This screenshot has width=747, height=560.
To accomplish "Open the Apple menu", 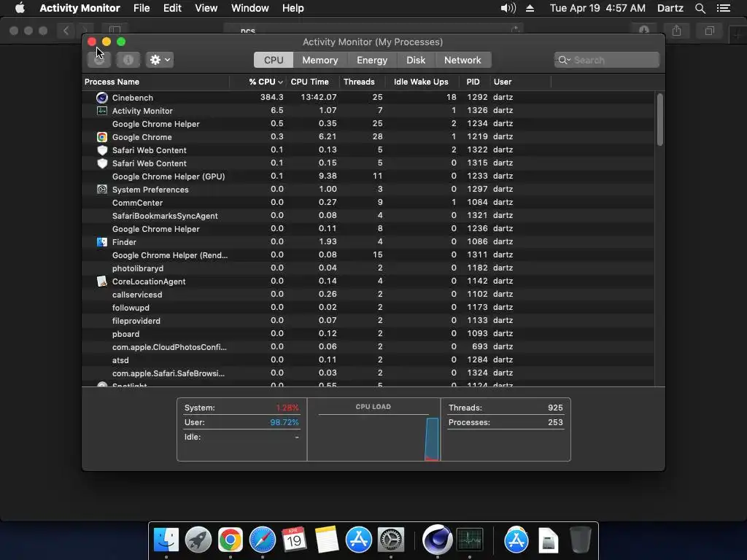I will tap(20, 8).
